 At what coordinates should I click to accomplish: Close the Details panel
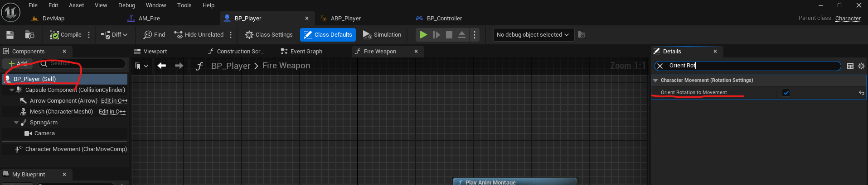(x=715, y=52)
